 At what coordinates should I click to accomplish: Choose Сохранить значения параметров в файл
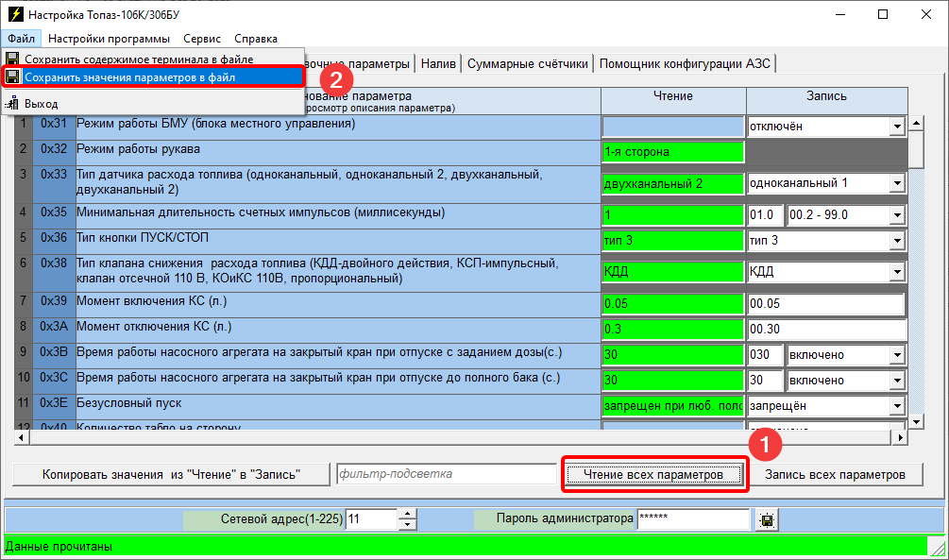tap(153, 76)
